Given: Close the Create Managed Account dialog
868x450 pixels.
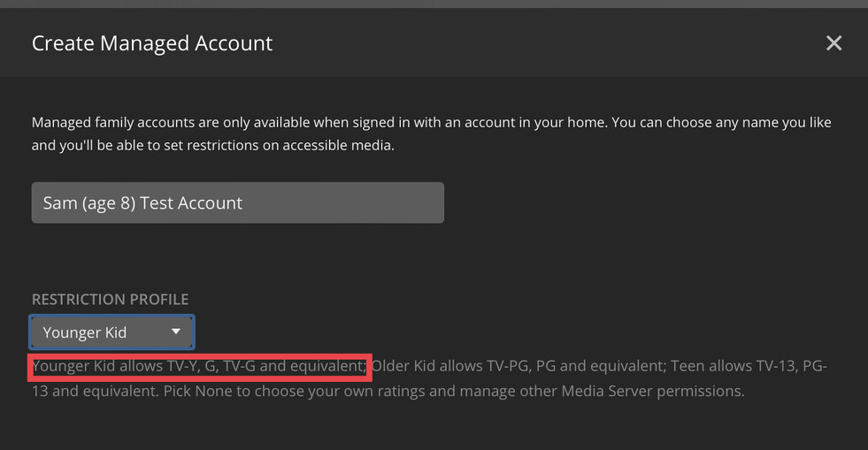Looking at the screenshot, I should (x=833, y=43).
